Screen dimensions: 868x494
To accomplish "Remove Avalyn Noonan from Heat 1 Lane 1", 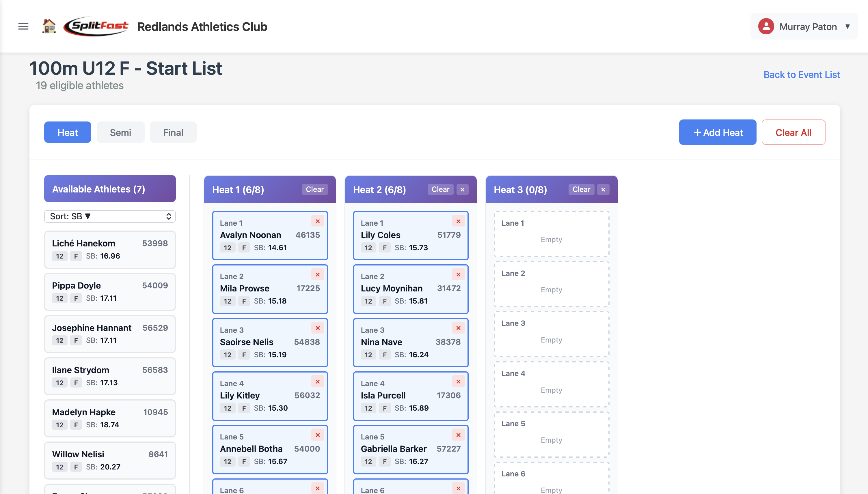I will point(318,221).
